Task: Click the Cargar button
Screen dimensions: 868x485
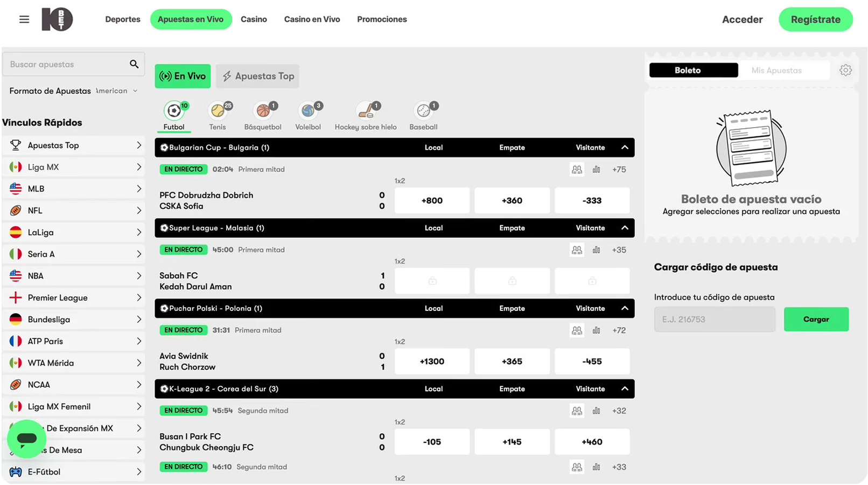Action: click(816, 319)
